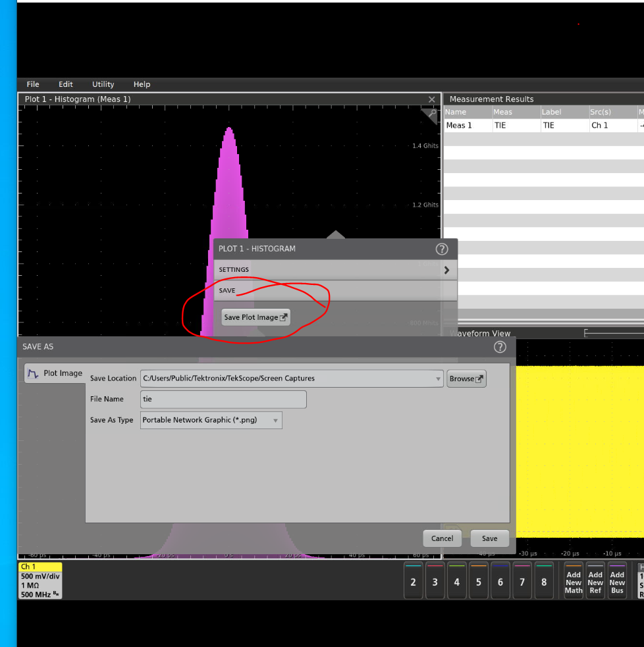Turn on channel 7 button
The height and width of the screenshot is (647, 644).
pos(522,581)
